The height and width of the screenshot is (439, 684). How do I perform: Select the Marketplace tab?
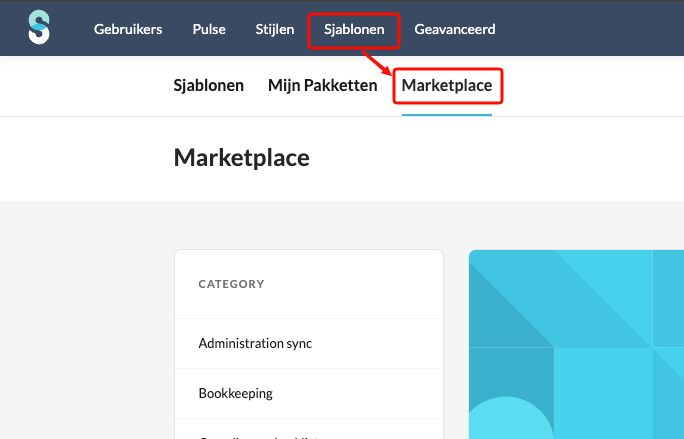tap(447, 86)
